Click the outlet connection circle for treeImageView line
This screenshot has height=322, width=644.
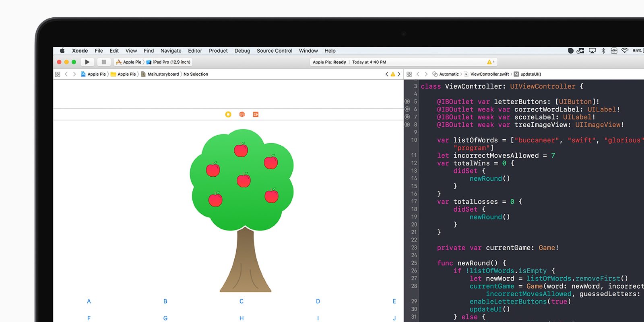point(407,124)
